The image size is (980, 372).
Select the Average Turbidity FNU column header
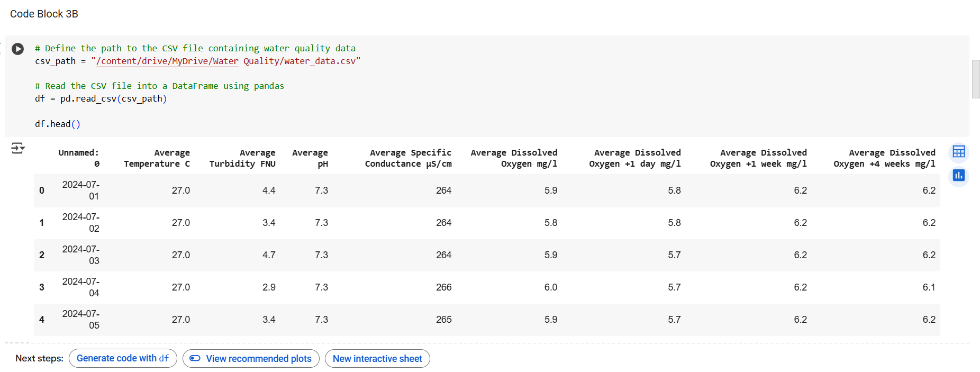[x=242, y=158]
